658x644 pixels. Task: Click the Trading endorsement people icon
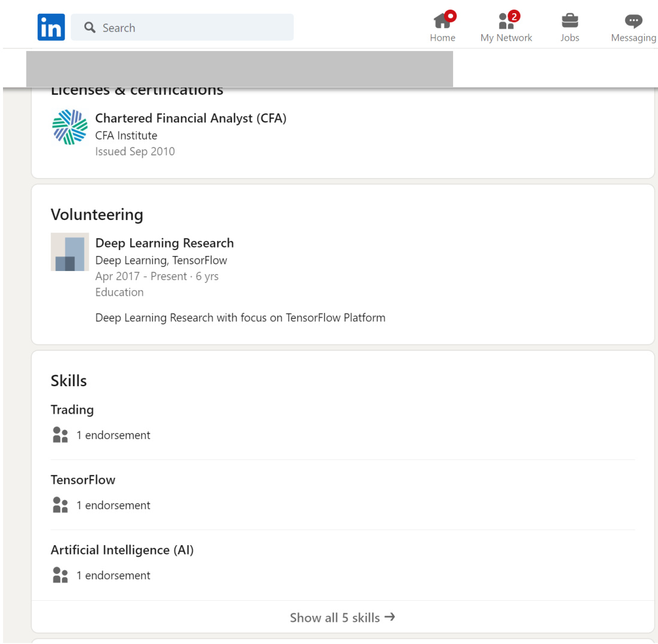click(x=61, y=435)
